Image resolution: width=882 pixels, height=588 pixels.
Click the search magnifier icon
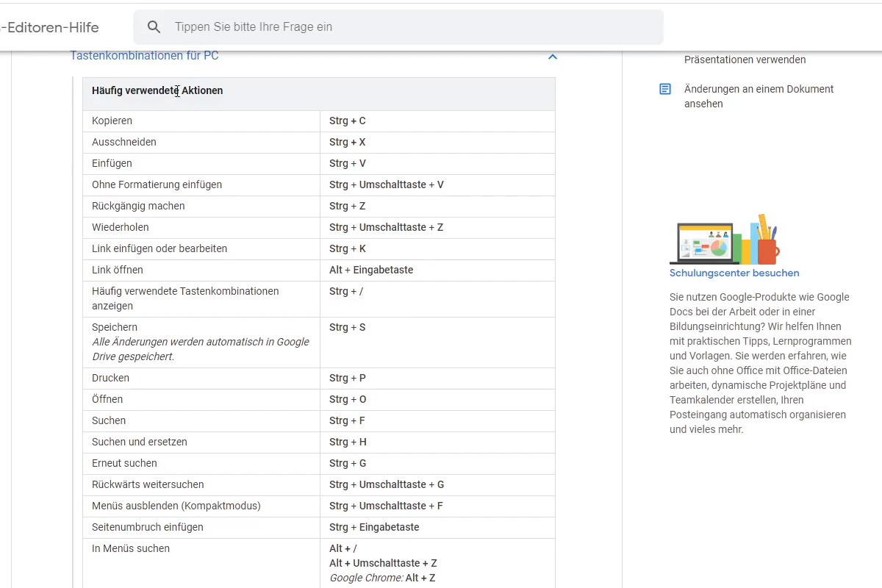click(154, 27)
